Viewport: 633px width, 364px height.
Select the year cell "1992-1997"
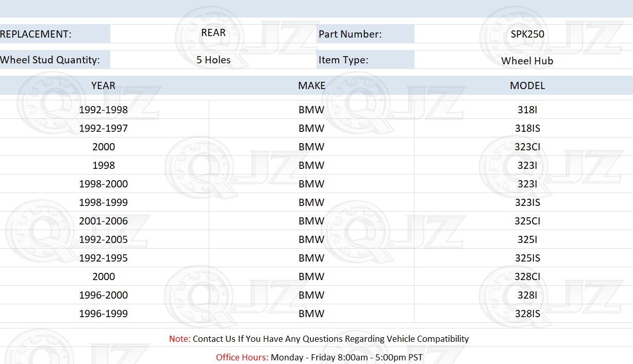click(x=103, y=128)
